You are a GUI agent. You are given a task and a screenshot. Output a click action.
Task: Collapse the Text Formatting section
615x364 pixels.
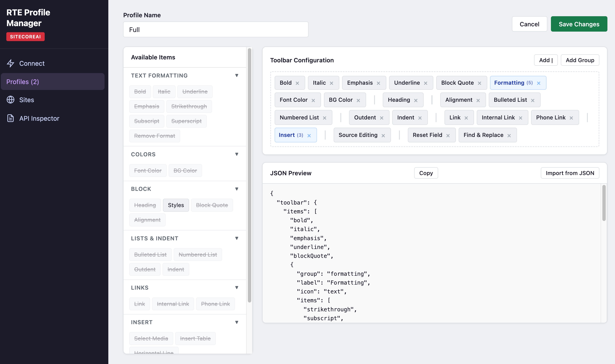pos(236,75)
